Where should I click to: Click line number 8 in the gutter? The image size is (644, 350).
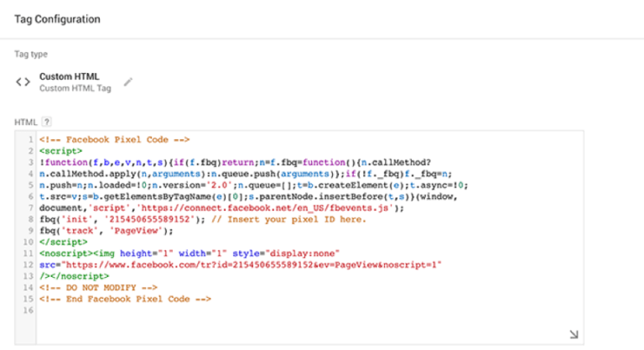pyautogui.click(x=30, y=219)
